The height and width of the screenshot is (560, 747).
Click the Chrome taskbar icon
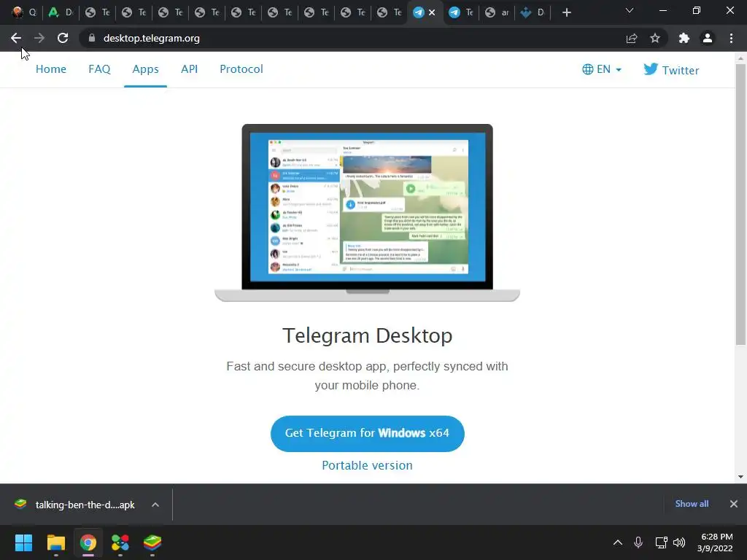click(88, 542)
